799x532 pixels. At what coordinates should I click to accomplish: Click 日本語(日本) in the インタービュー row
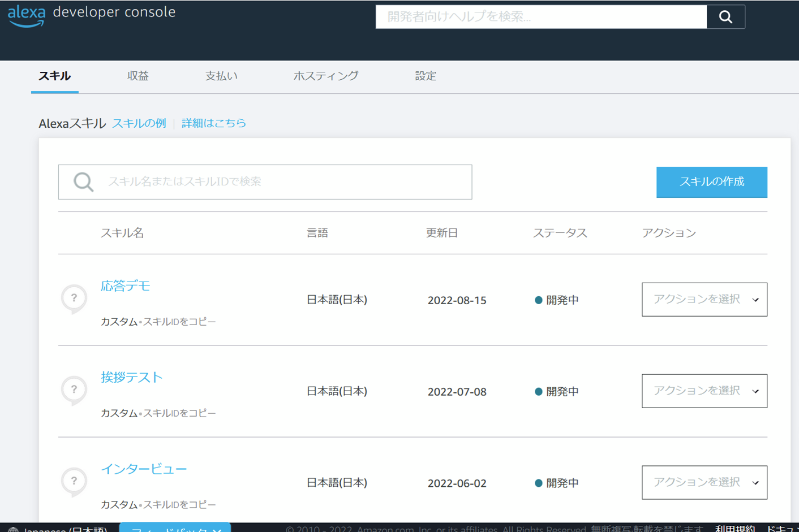point(337,483)
